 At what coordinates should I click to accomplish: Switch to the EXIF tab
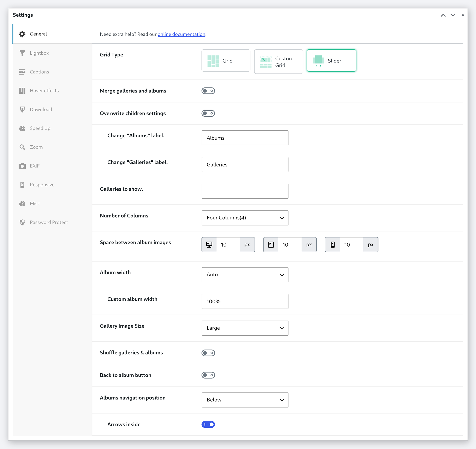pos(52,166)
